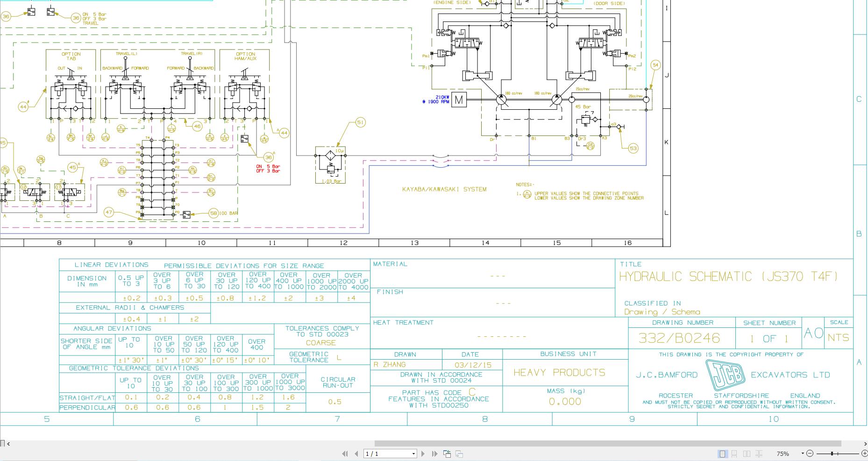This screenshot has height=461, width=868.
Task: Click inside the page number field showing 1/1
Action: click(x=383, y=454)
